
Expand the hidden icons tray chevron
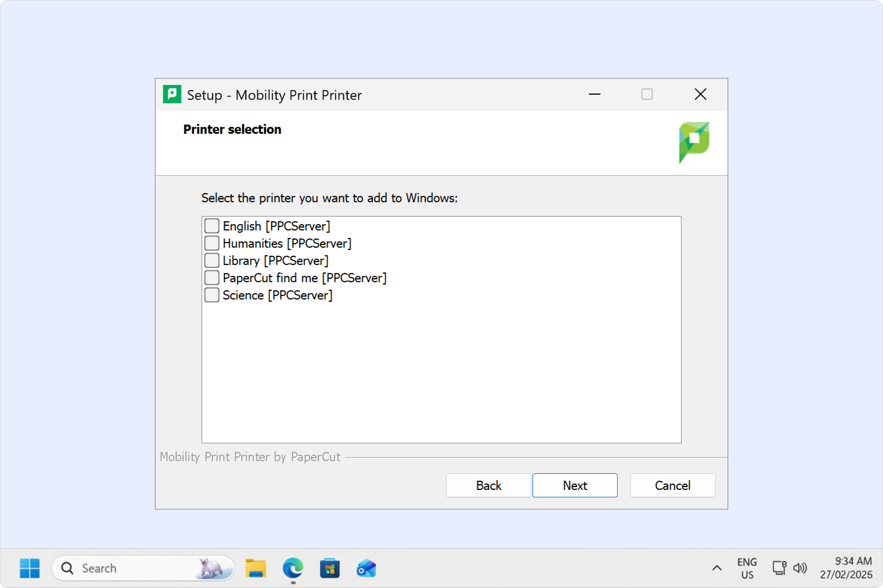[716, 568]
